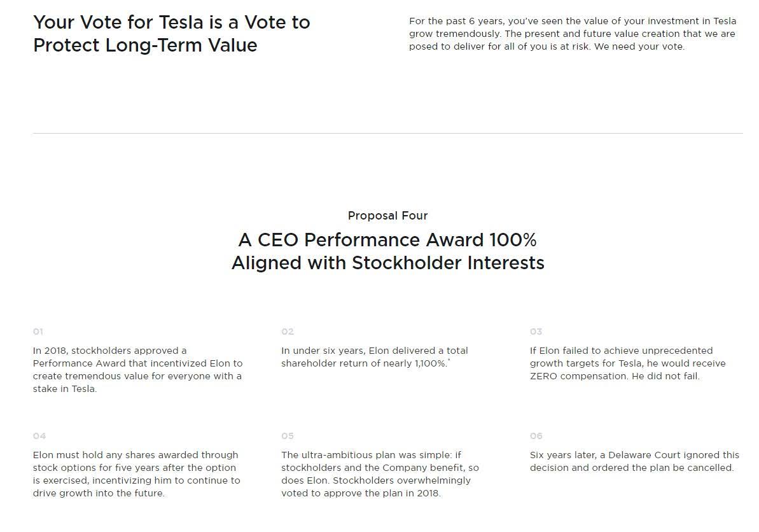Click the number label 03
The image size is (759, 532).
click(536, 332)
